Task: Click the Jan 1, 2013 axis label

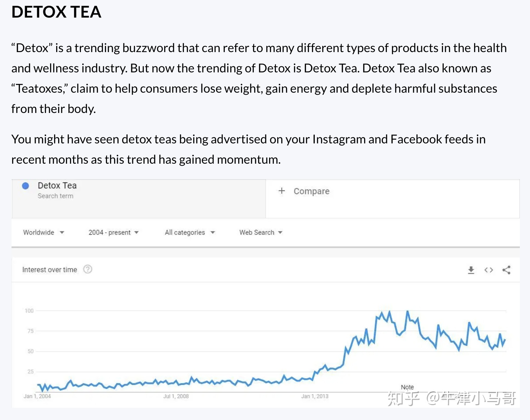Action: [315, 396]
